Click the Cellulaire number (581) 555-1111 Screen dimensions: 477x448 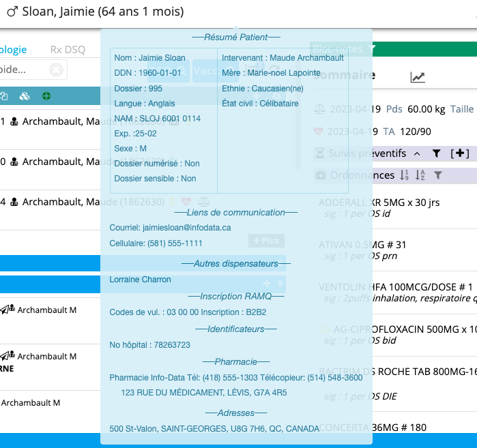coord(175,243)
